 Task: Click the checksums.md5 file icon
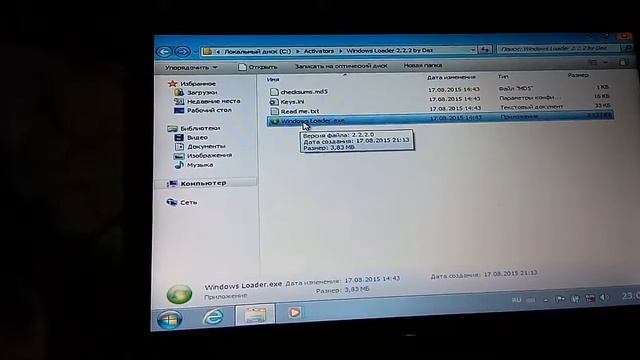click(274, 92)
